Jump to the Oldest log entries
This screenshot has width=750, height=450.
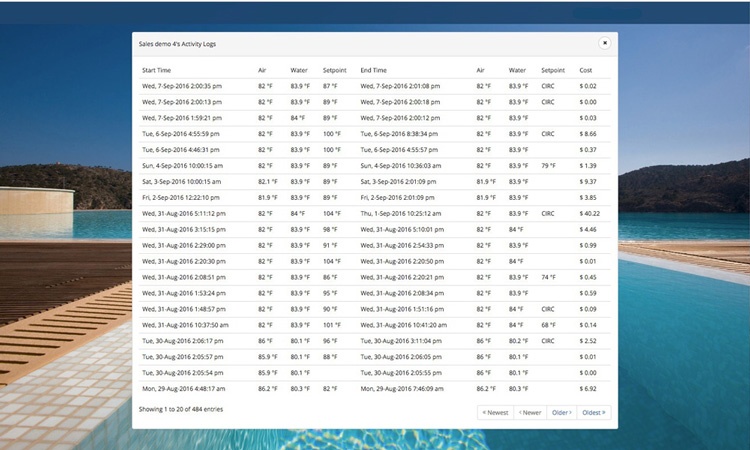pos(594,412)
